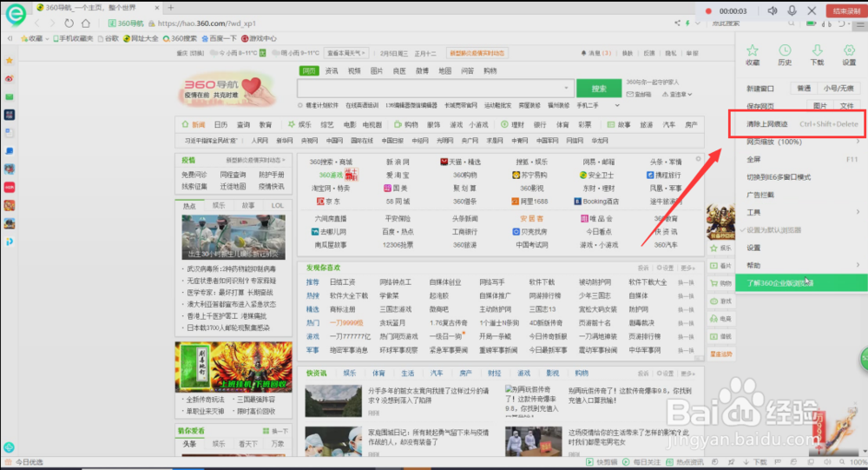Click the green lightning speed-mode icon
Screen dimensions: 868x470
pos(687,23)
